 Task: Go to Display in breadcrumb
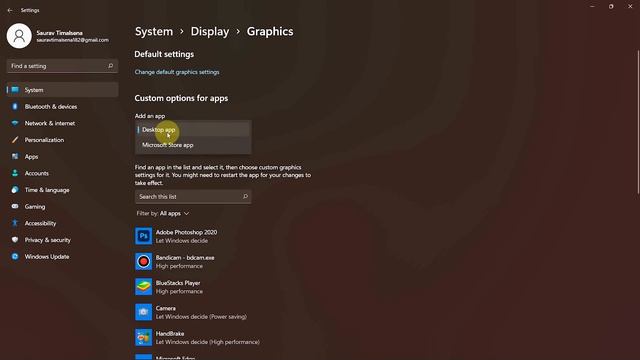(210, 31)
